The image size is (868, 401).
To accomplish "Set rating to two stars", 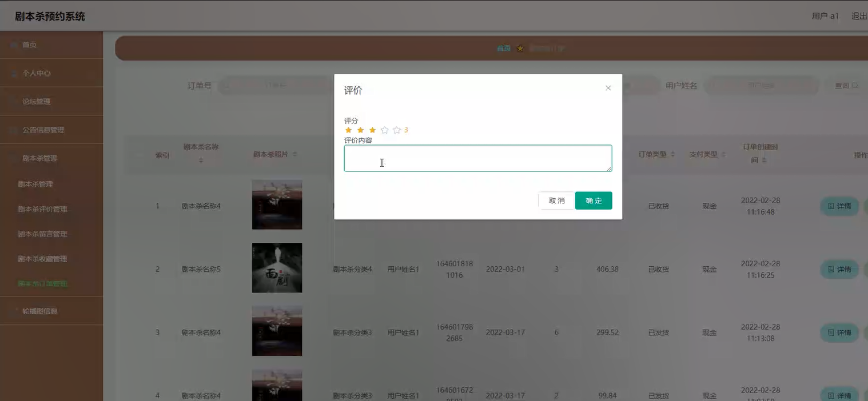I will (x=360, y=130).
